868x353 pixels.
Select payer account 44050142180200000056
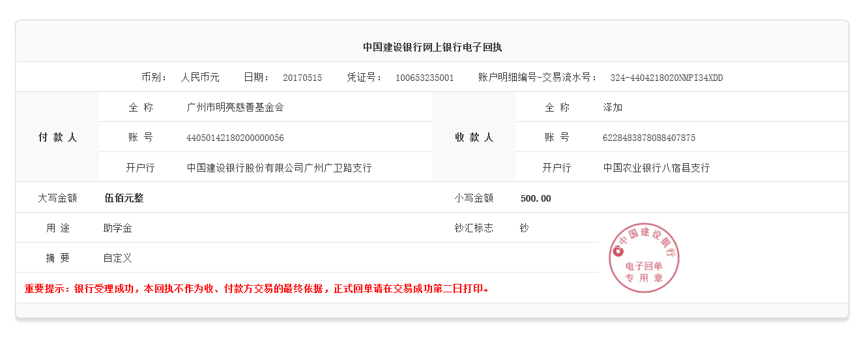[x=235, y=138]
